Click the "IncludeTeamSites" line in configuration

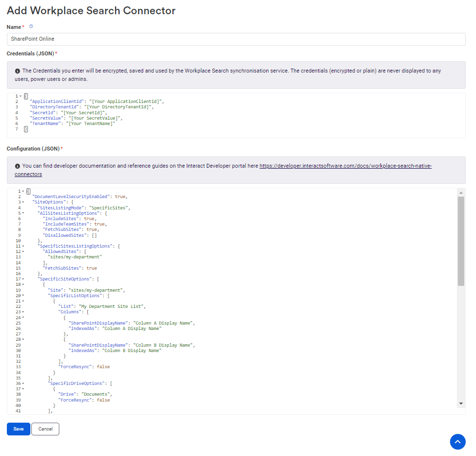[x=75, y=225]
